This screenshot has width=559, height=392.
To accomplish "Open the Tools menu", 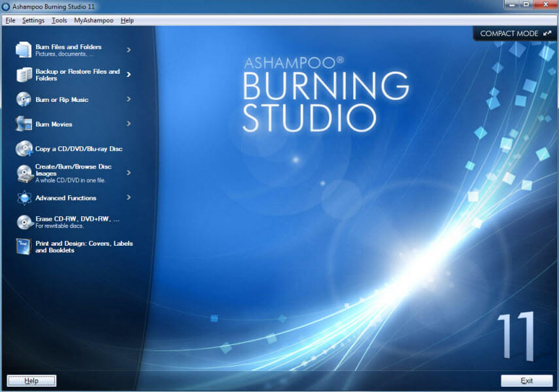I will [x=59, y=20].
